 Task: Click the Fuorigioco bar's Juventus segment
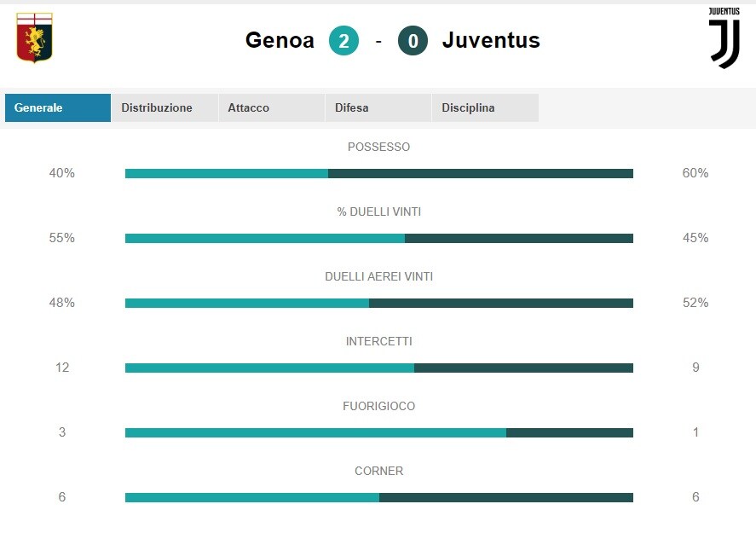(x=569, y=432)
